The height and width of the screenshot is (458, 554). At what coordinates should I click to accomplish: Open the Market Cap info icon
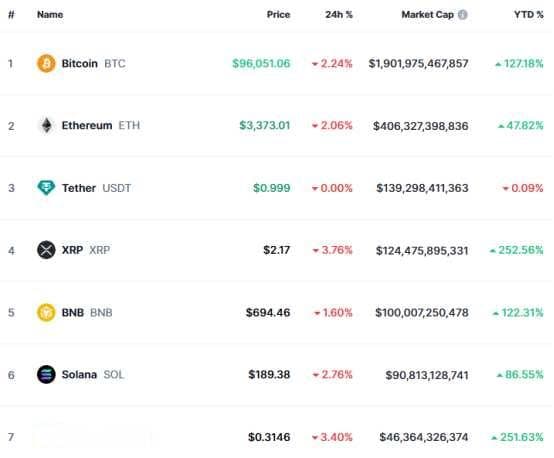coord(462,14)
